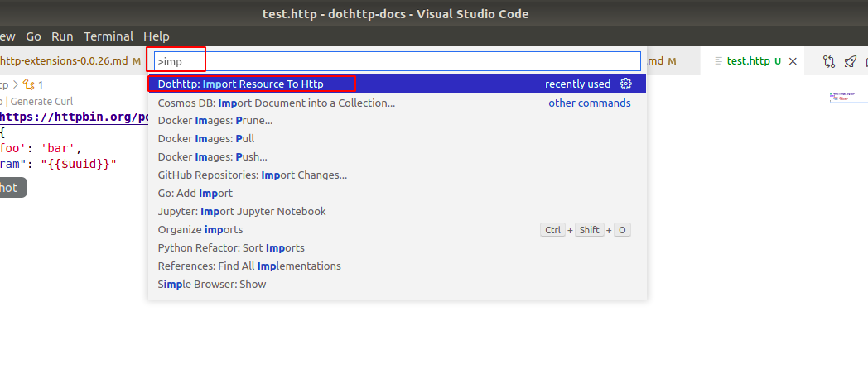Run GitHub Repositories: Import Changes

pos(397,175)
